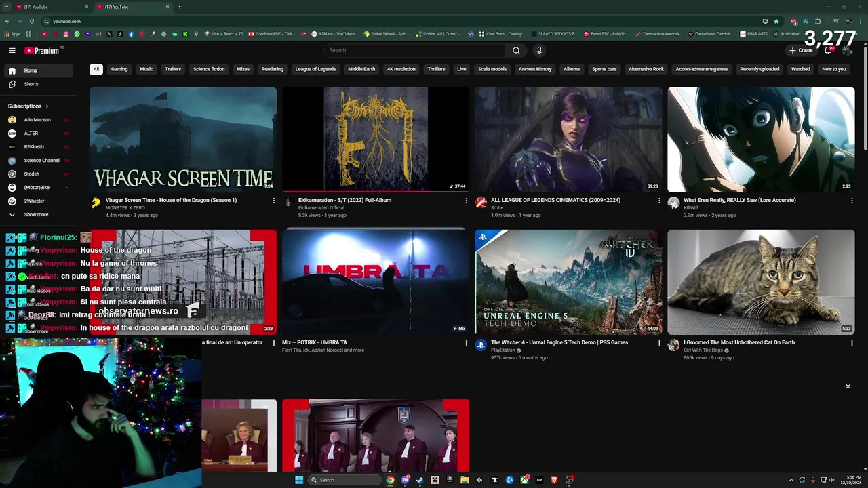Open the notifications bell
The height and width of the screenshot is (488, 868).
tap(827, 50)
